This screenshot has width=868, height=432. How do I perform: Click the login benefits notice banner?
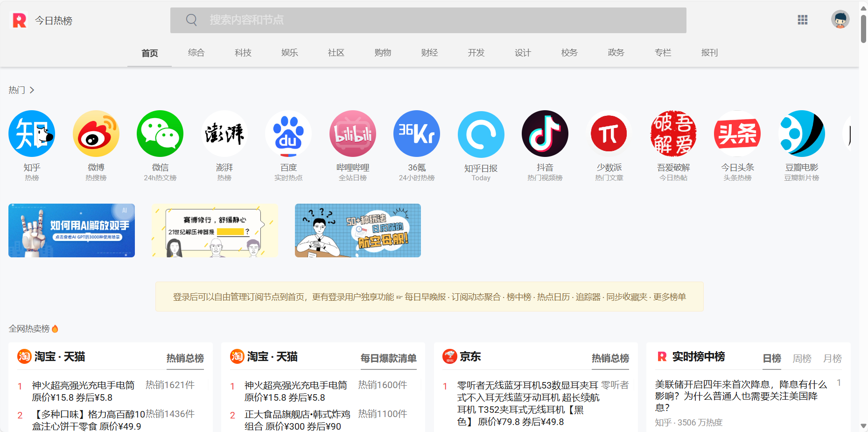click(x=429, y=297)
